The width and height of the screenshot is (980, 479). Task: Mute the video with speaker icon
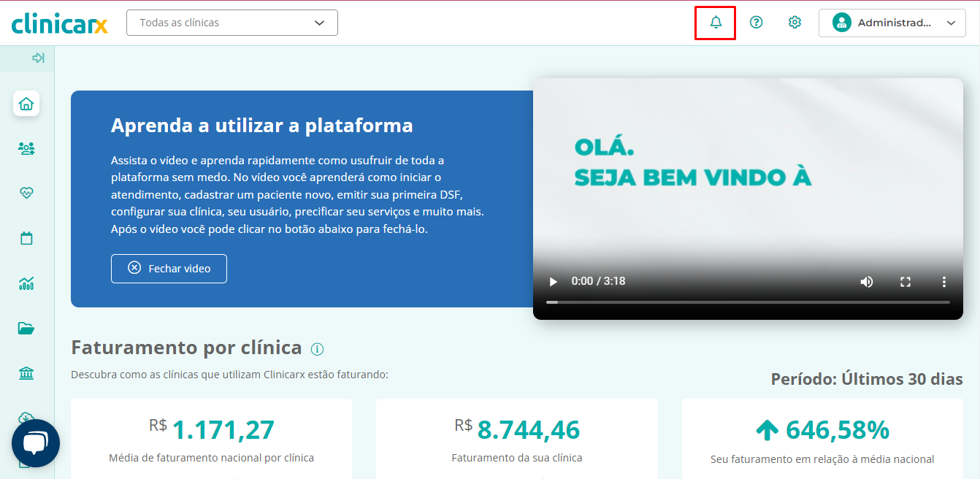tap(866, 282)
